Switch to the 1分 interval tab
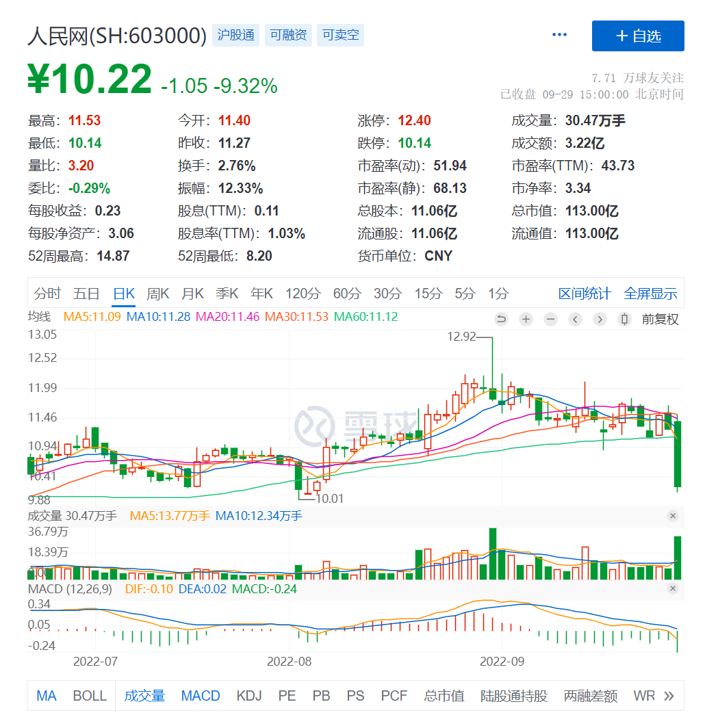This screenshot has width=705, height=728. 498,294
